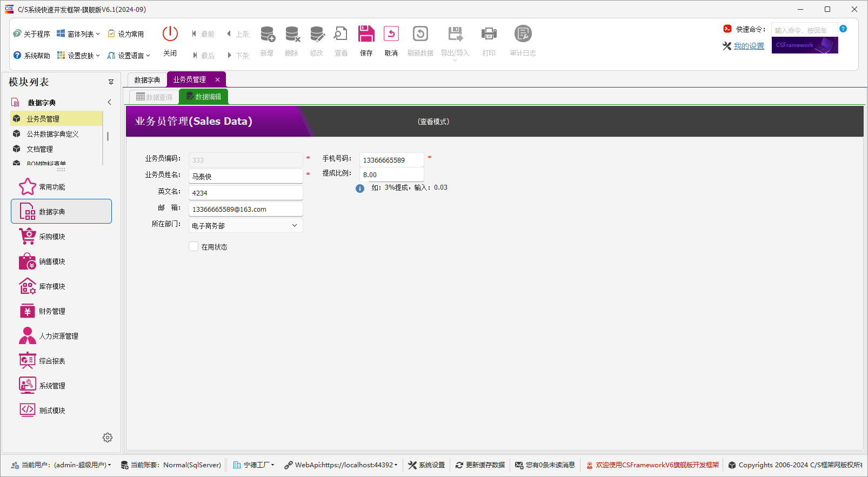Expand the Set skin (设置皮肤) dropdown

[x=78, y=55]
